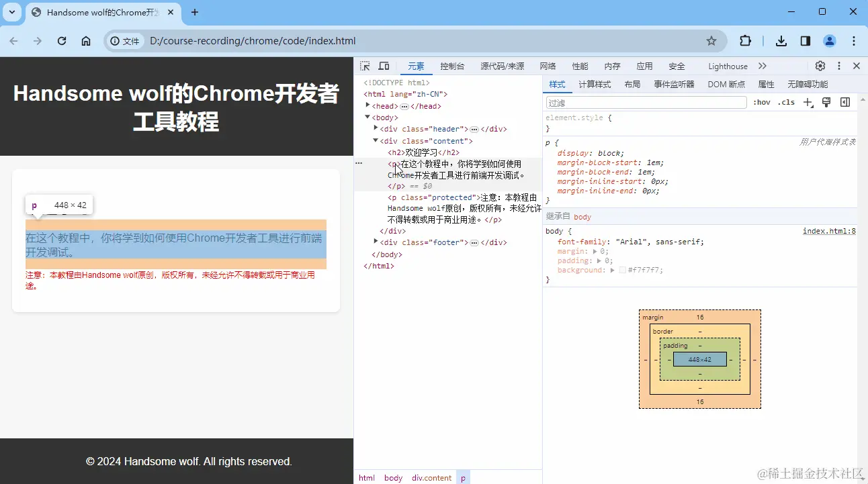
Task: Toggle the .cls element classes button
Action: [786, 103]
